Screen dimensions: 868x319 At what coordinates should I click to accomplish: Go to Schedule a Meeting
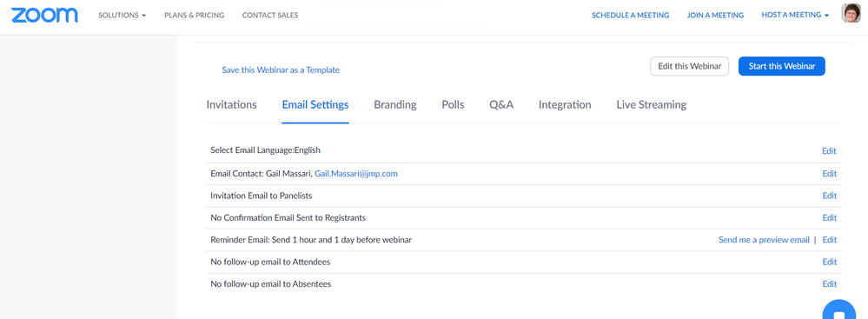tap(631, 15)
